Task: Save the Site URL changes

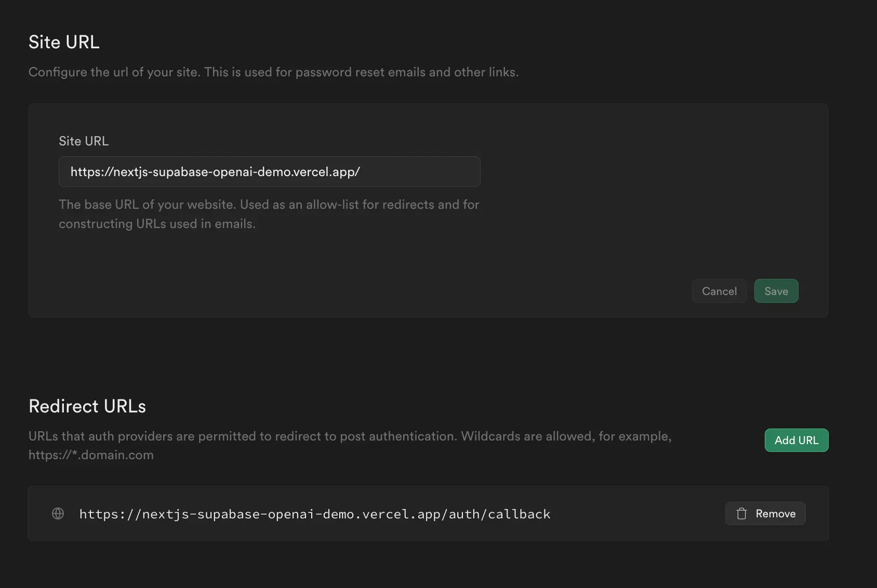Action: pyautogui.click(x=776, y=291)
